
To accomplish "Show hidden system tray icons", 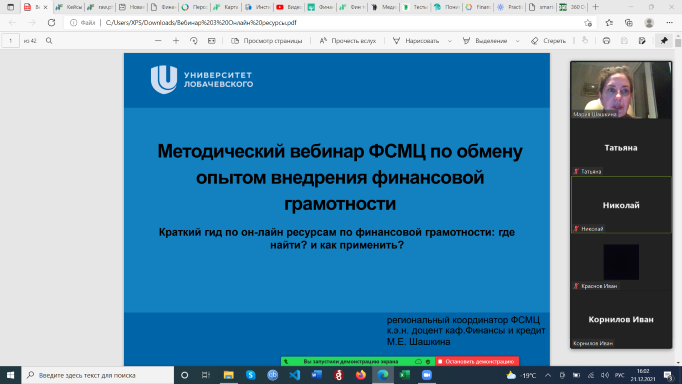I will point(548,375).
